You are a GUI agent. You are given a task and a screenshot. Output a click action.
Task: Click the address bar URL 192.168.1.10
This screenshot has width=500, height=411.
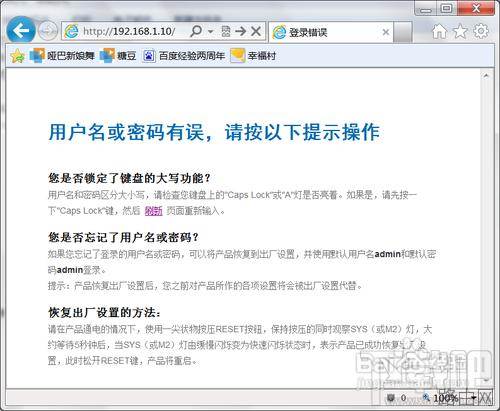[128, 32]
